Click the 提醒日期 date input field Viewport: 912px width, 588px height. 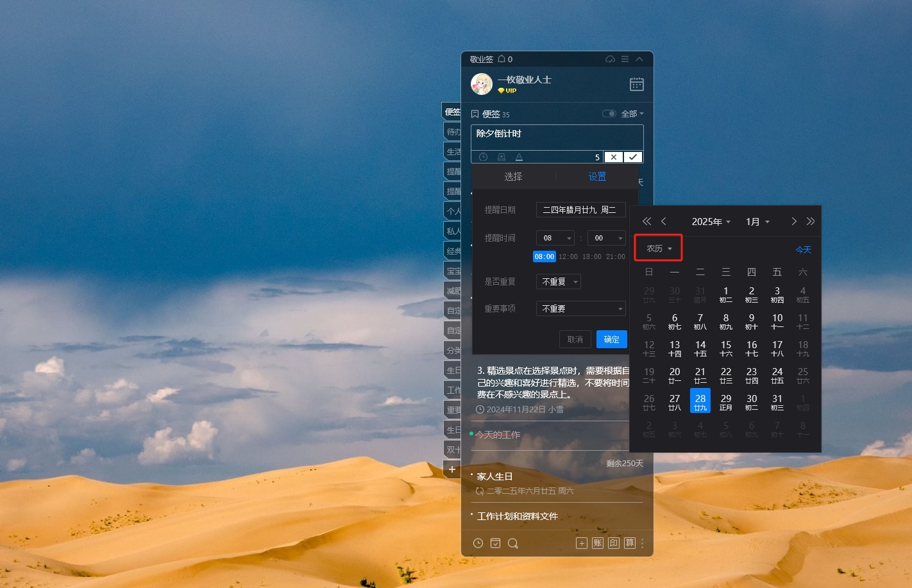click(x=580, y=210)
